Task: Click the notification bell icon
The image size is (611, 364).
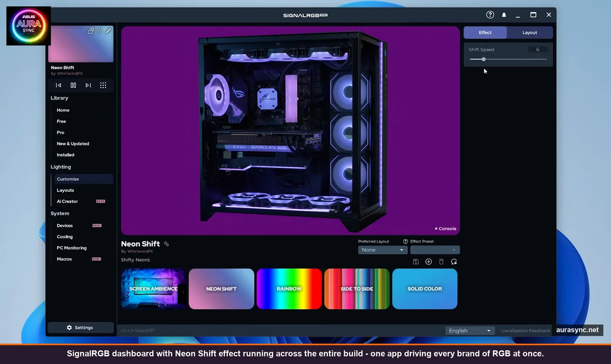Action: [504, 15]
